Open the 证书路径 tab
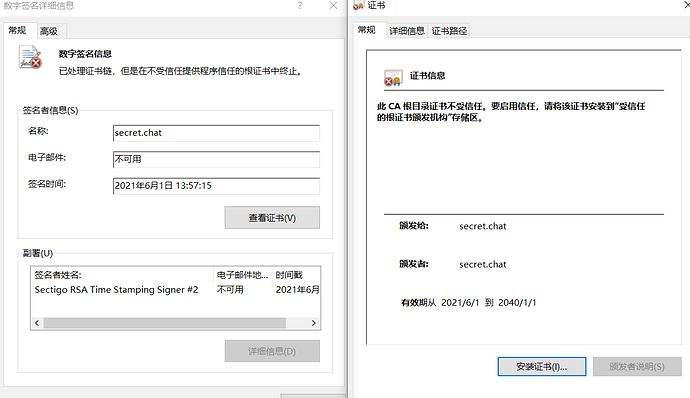This screenshot has width=690, height=398. (449, 31)
